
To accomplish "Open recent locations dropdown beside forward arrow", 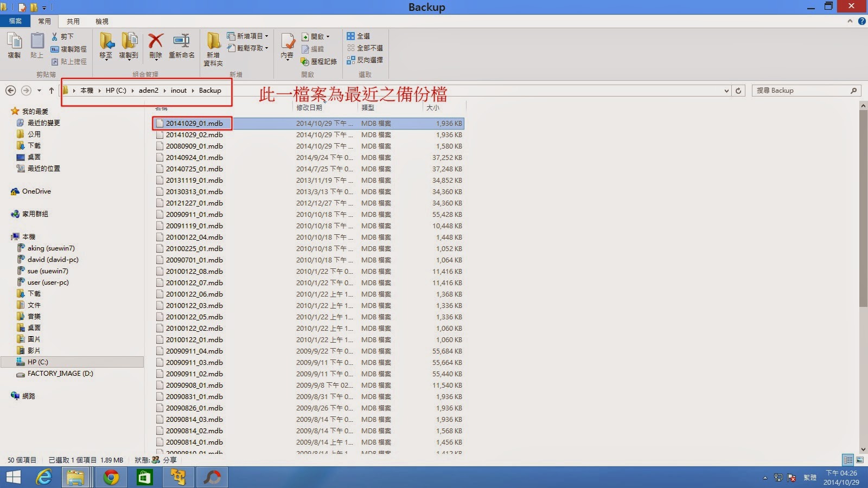I will point(39,91).
